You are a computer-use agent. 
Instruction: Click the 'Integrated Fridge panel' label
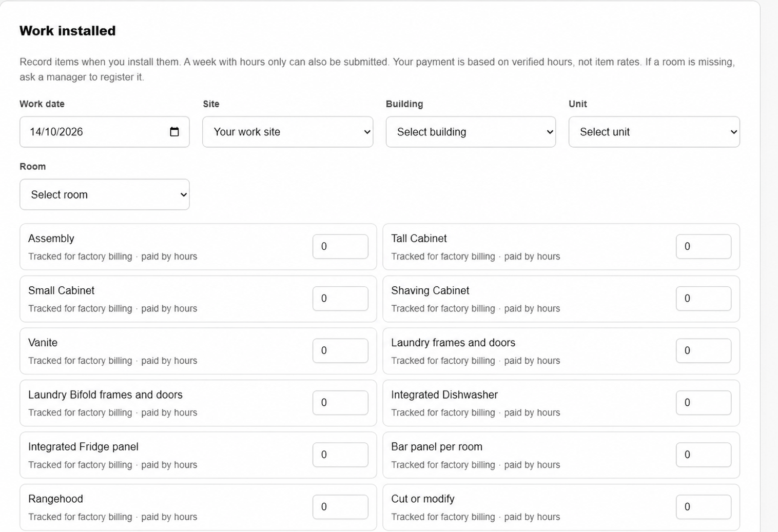coord(83,447)
